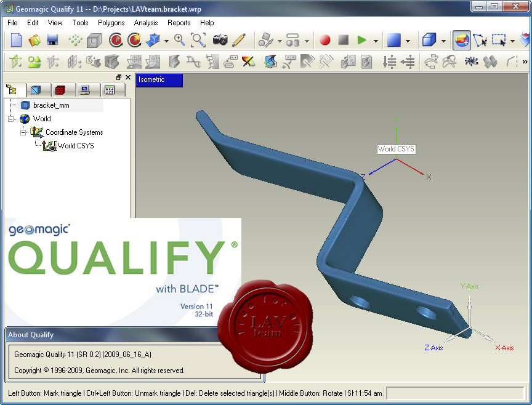Open dropdown beside blue square icon
532x405 pixels.
pos(408,41)
